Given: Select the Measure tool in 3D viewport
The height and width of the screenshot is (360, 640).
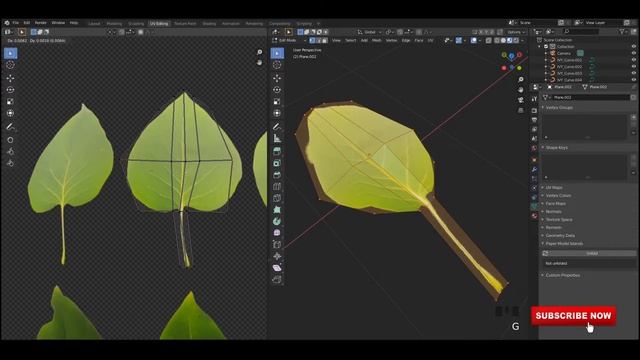Looking at the screenshot, I should point(277,138).
